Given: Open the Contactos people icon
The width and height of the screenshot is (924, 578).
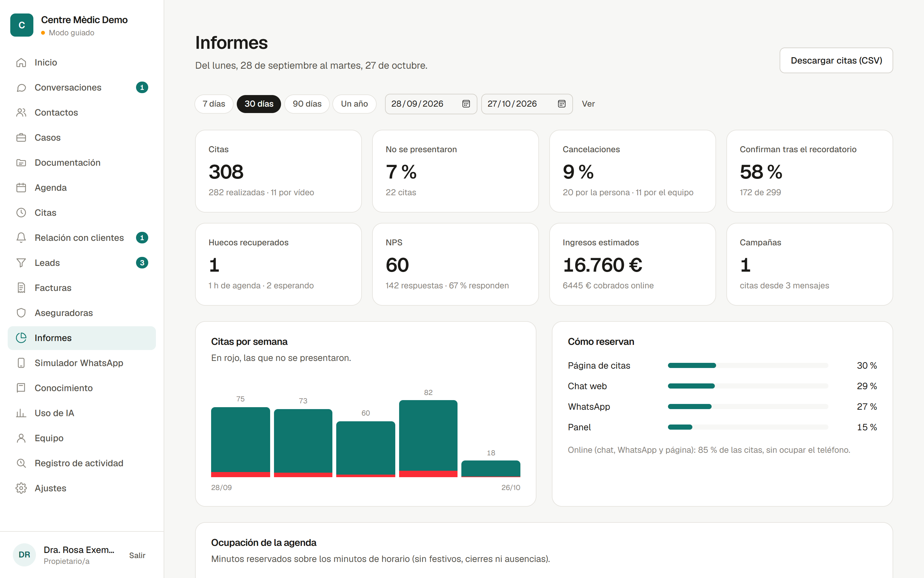Looking at the screenshot, I should point(21,112).
